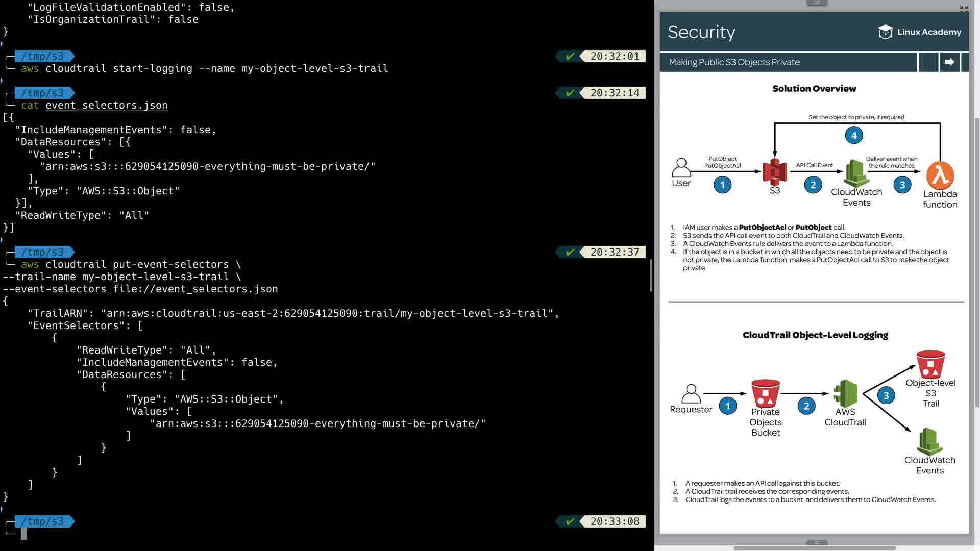The image size is (980, 551).
Task: Click the bottom panel drag handle
Action: click(817, 543)
